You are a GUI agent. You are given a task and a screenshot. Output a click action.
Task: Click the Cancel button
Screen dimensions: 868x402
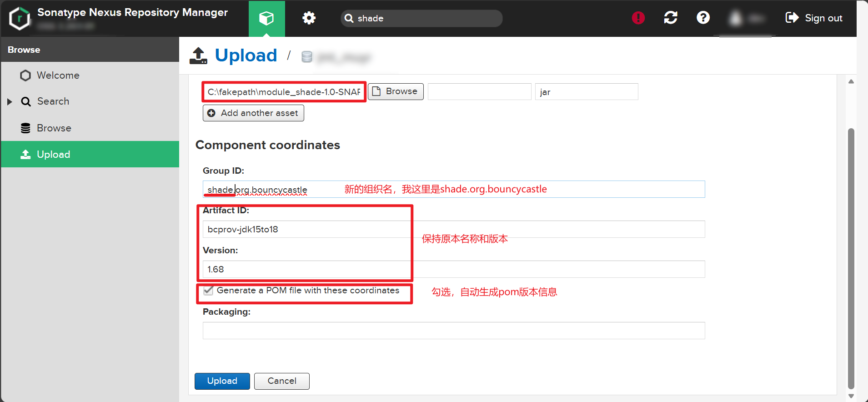coord(281,381)
